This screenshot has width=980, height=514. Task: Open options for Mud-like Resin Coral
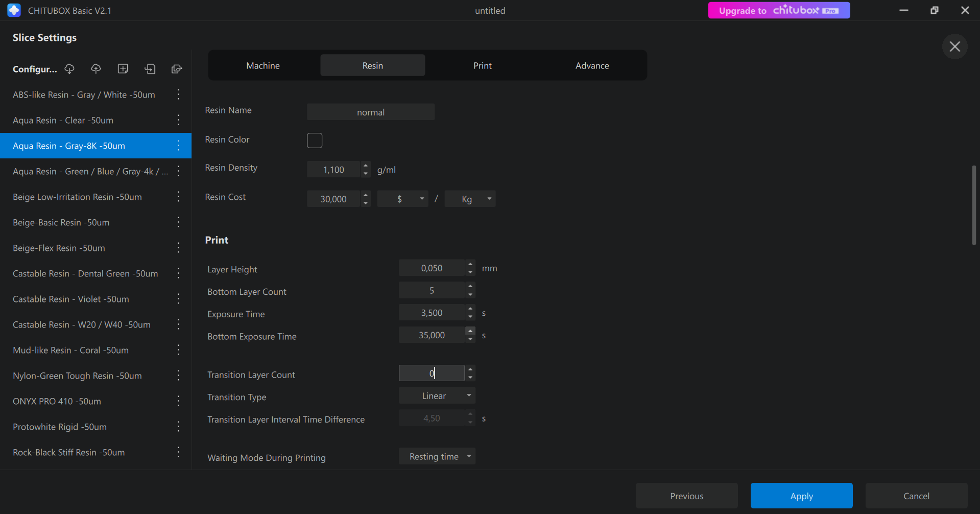pyautogui.click(x=178, y=350)
